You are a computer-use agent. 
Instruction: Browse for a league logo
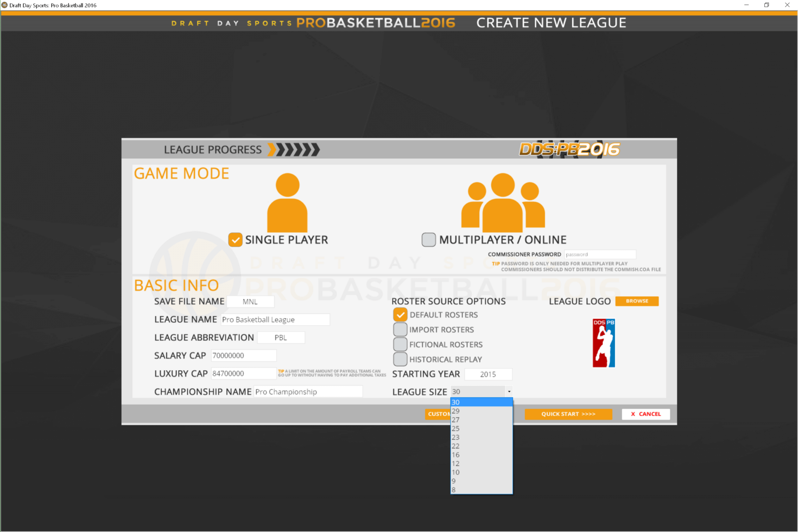(x=637, y=301)
